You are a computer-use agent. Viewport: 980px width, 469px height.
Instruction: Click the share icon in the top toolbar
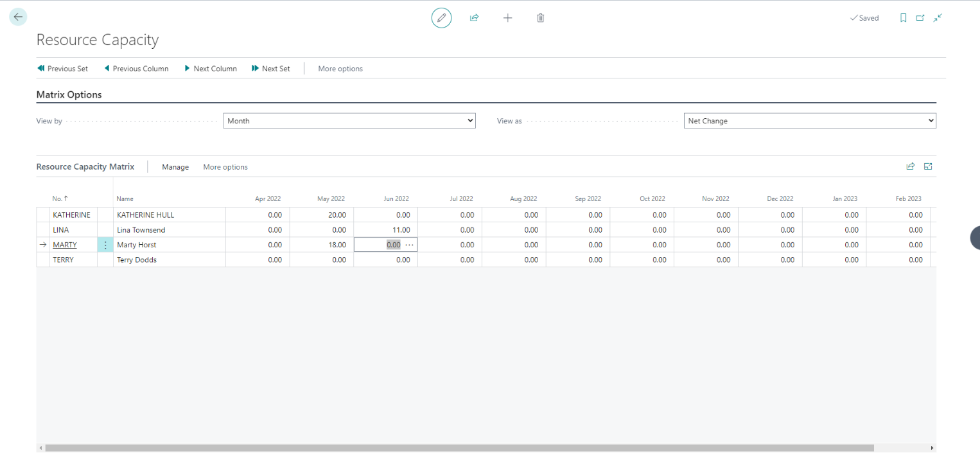pyautogui.click(x=475, y=18)
